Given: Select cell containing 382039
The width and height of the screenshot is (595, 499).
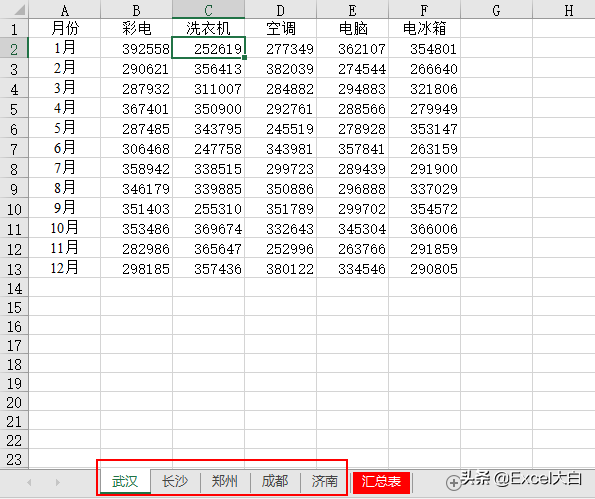Looking at the screenshot, I should tap(280, 68).
